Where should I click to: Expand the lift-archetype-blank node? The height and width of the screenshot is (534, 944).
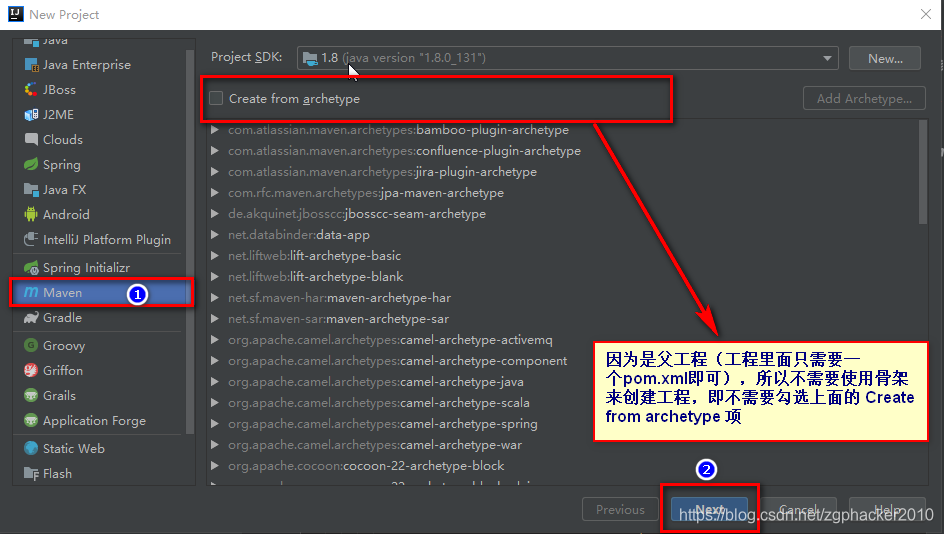(215, 277)
